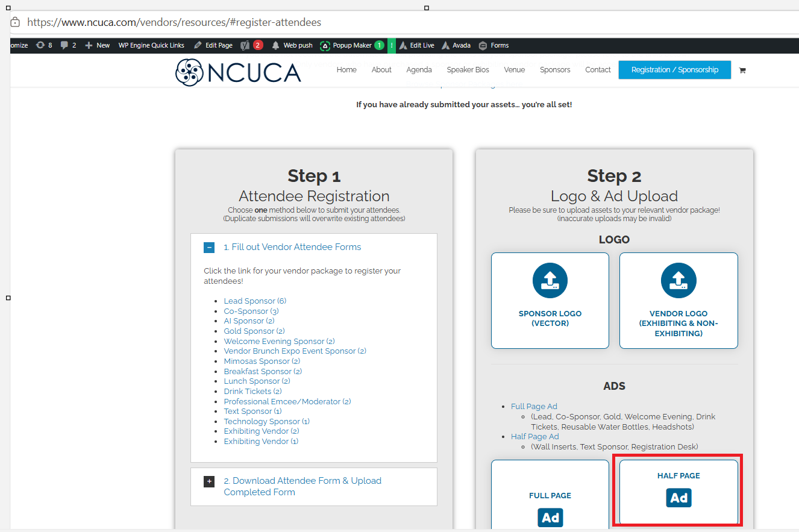
Task: Open the Venue nav item
Action: click(x=515, y=70)
